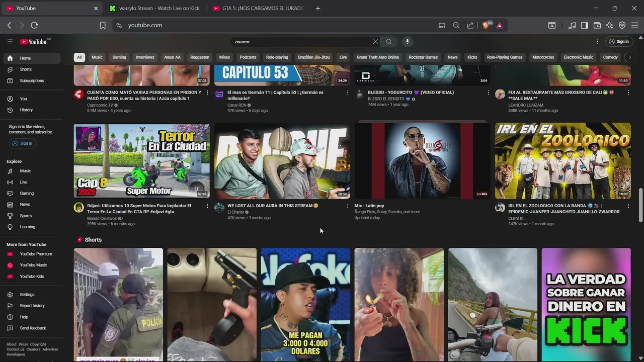The width and height of the screenshot is (644, 362).
Task: Open Mundo Creativos RD channel link
Action: (x=105, y=218)
